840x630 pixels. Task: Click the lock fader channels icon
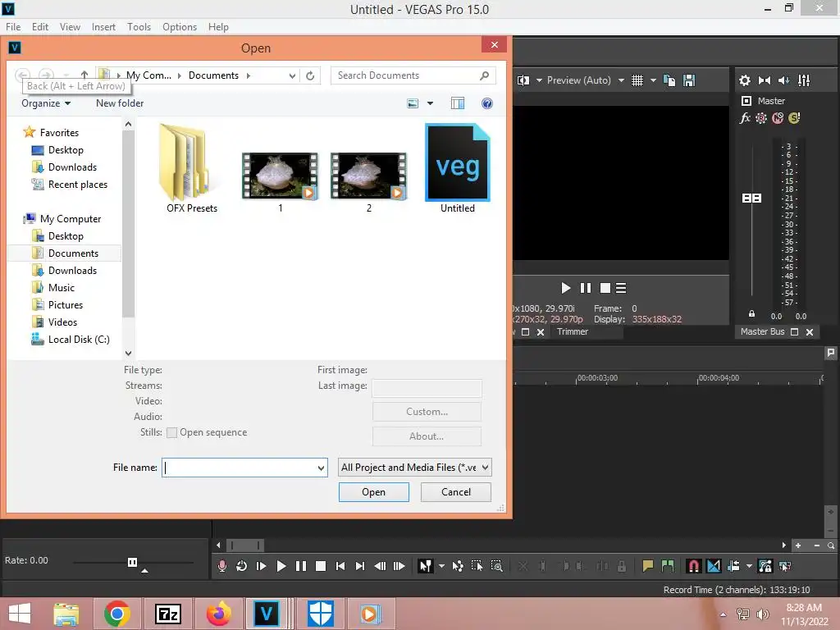pyautogui.click(x=751, y=314)
